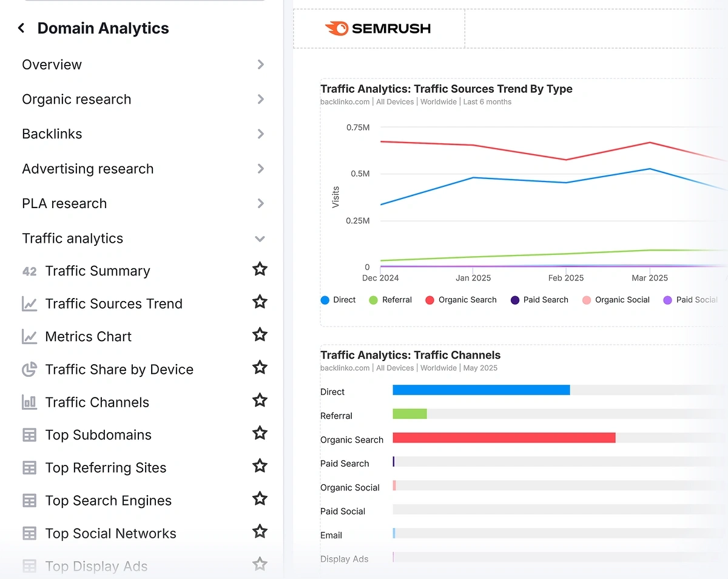Click the Email channel label

[x=331, y=535]
